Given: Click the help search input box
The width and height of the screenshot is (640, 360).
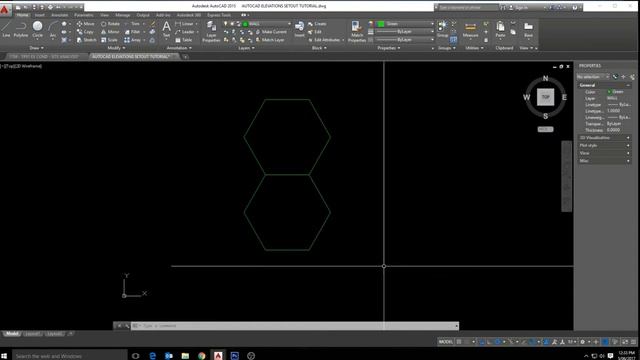Looking at the screenshot, I should [468, 7].
